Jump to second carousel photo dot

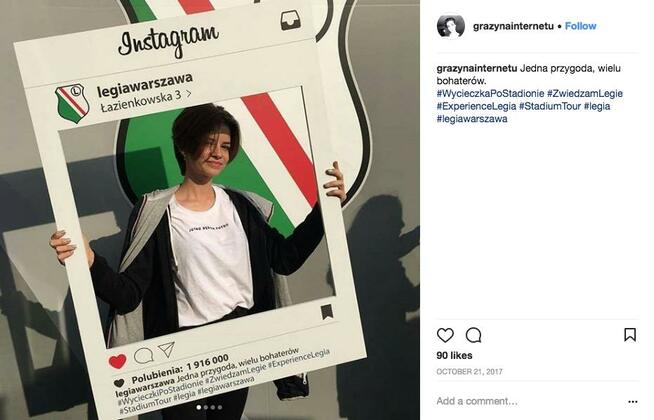tap(206, 407)
